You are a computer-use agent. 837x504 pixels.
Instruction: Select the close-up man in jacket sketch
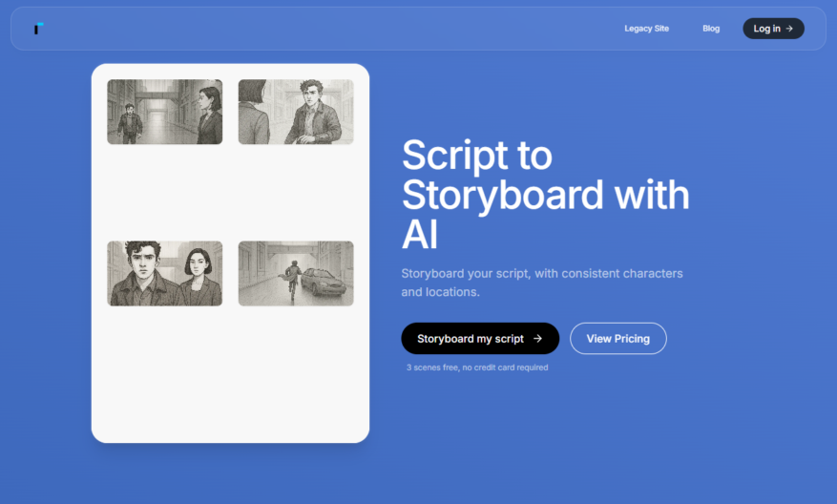[x=296, y=112]
